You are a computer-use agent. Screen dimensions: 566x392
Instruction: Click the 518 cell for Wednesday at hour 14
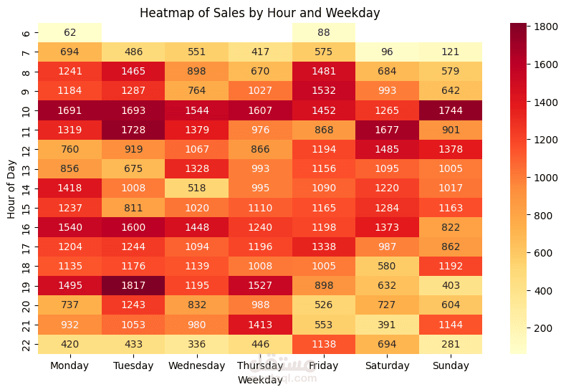[197, 188]
